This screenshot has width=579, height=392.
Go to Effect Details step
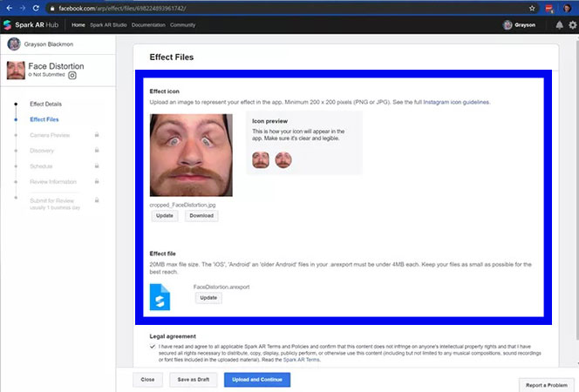pyautogui.click(x=46, y=104)
